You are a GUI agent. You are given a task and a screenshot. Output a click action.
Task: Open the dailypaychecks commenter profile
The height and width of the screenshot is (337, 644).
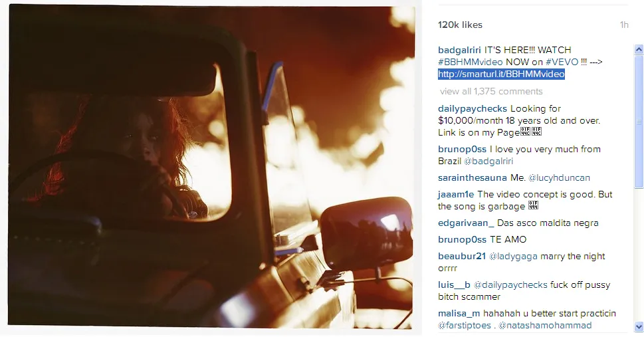click(473, 108)
